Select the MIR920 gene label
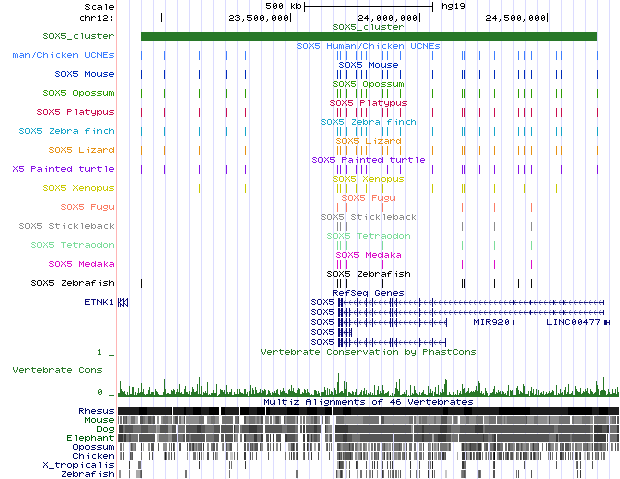The height and width of the screenshot is (479, 620). point(490,322)
